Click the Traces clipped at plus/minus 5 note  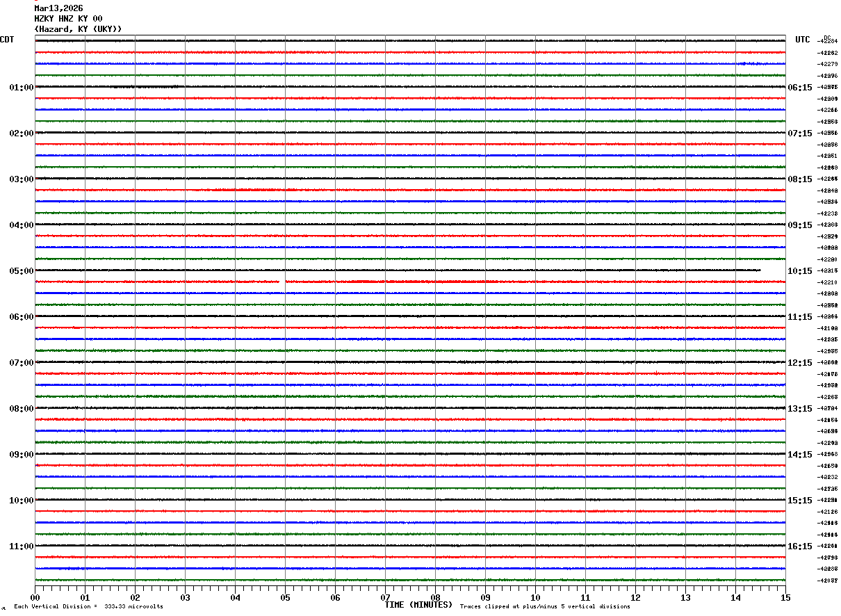(545, 607)
